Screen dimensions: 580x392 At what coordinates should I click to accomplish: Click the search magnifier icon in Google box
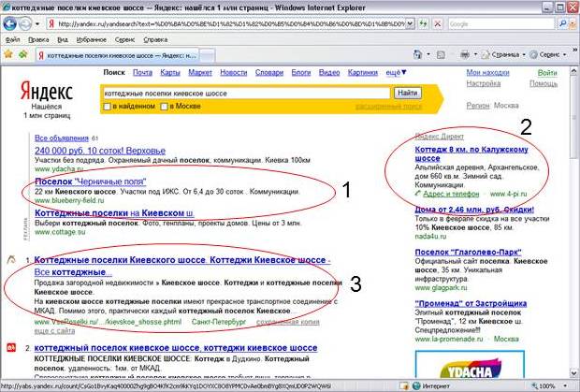562,23
